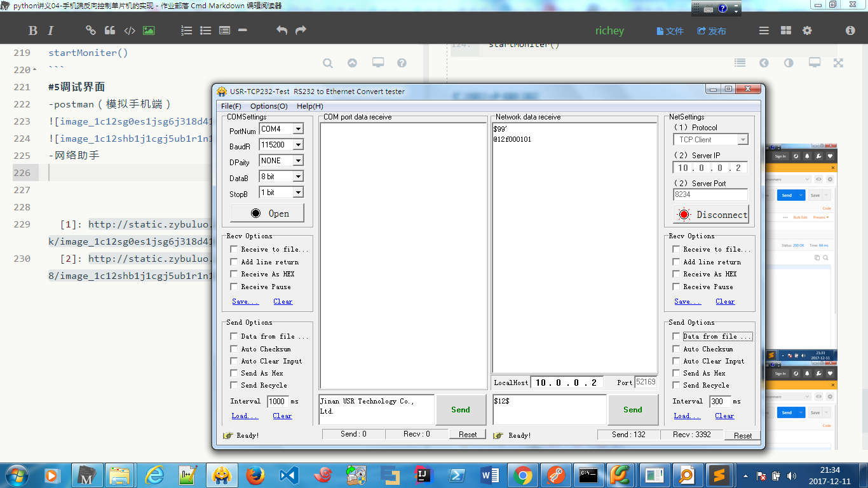Open info icon at top right of header
The width and height of the screenshot is (868, 488).
point(850,30)
